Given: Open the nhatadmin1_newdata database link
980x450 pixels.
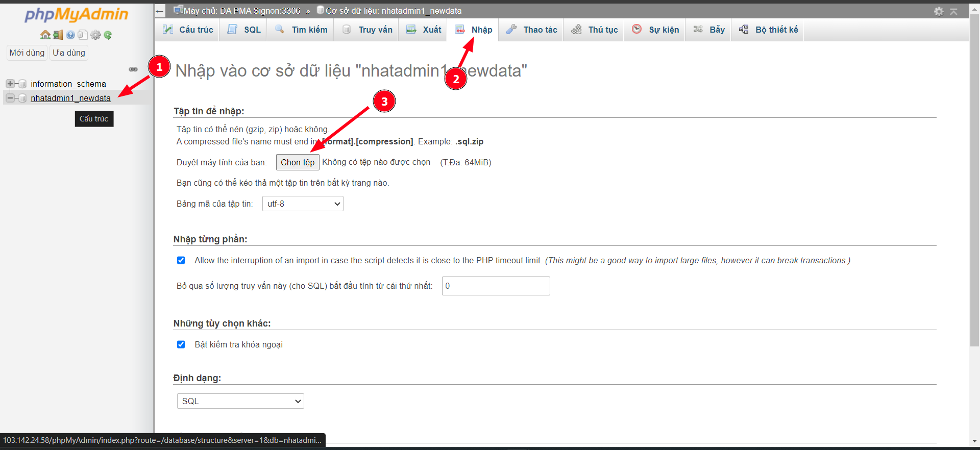Looking at the screenshot, I should coord(70,98).
